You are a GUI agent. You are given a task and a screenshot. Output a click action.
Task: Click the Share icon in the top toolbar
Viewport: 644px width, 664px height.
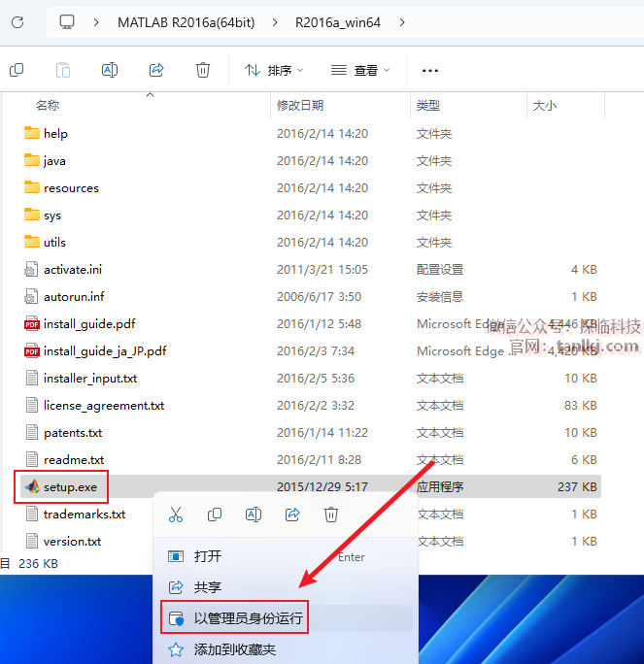[156, 70]
